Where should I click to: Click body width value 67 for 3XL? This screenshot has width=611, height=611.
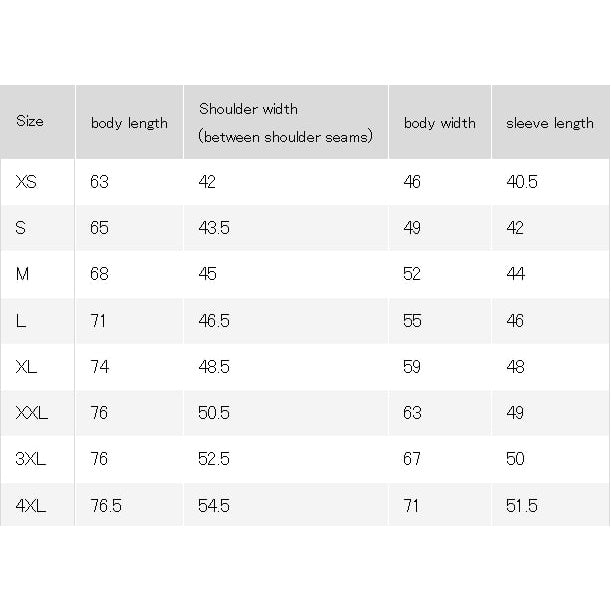tap(412, 459)
